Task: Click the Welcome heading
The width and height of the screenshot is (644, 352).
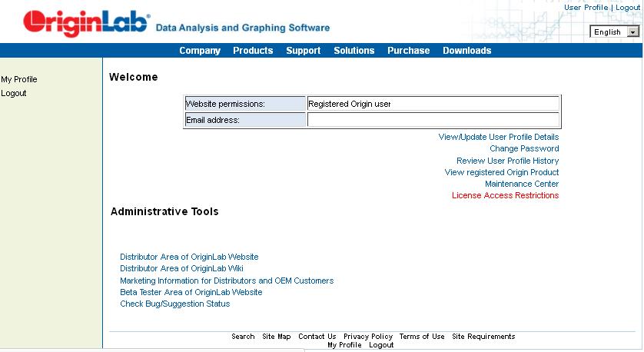Action: (134, 77)
